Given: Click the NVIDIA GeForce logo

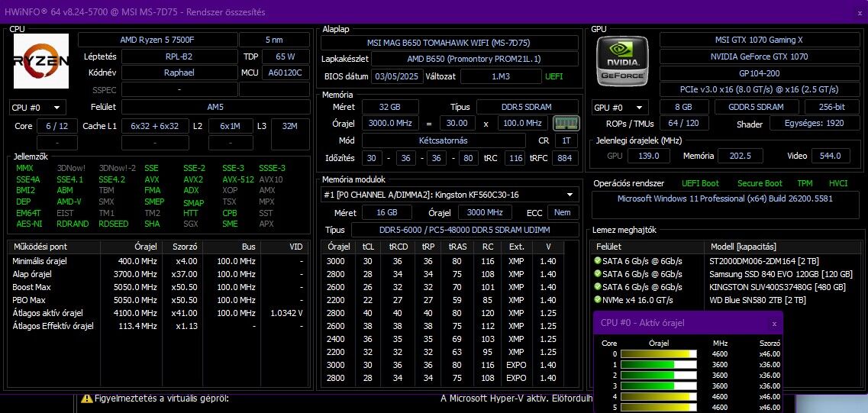Looking at the screenshot, I should [x=622, y=61].
